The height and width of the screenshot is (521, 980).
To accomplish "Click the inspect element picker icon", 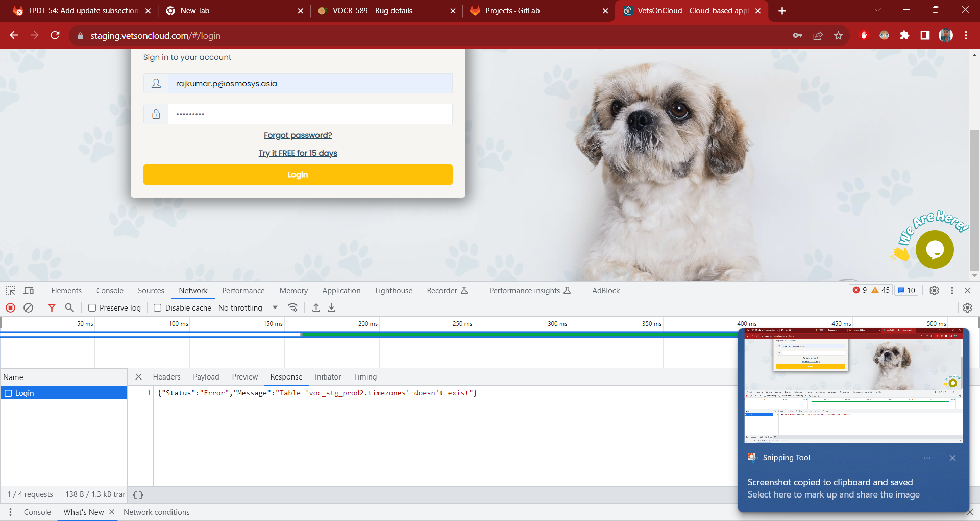I will (10, 291).
